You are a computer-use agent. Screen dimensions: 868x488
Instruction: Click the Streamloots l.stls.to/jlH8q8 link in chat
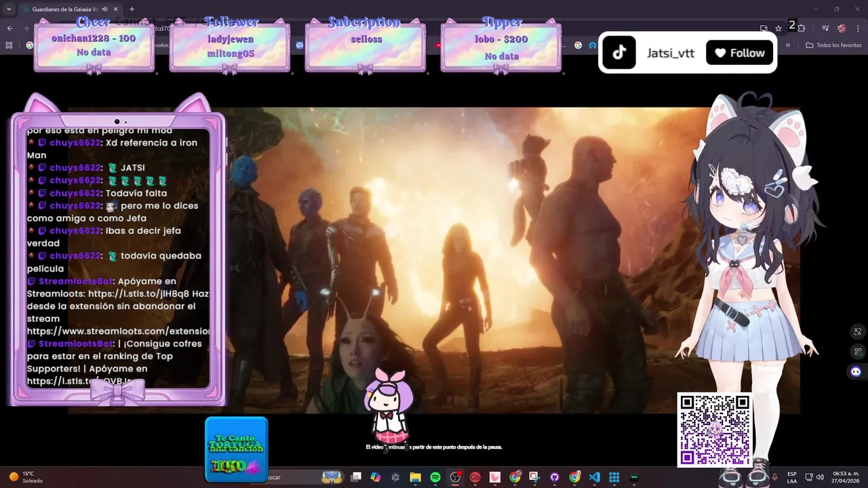pyautogui.click(x=138, y=294)
